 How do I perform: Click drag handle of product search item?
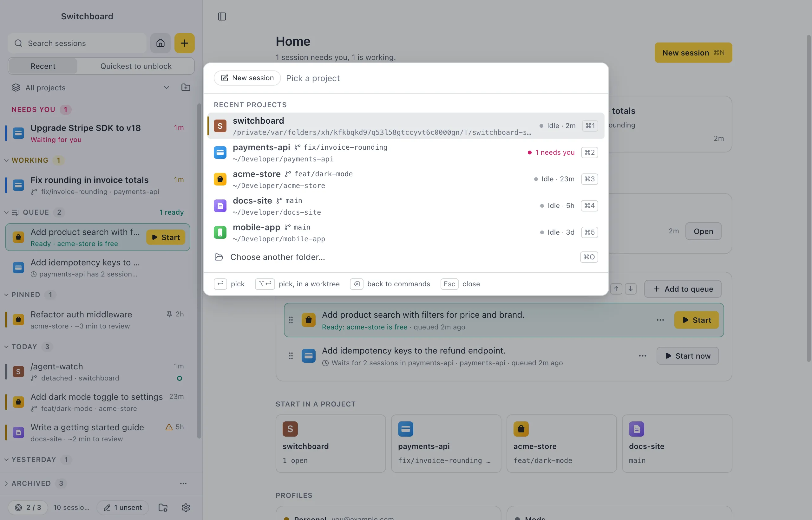coord(291,320)
